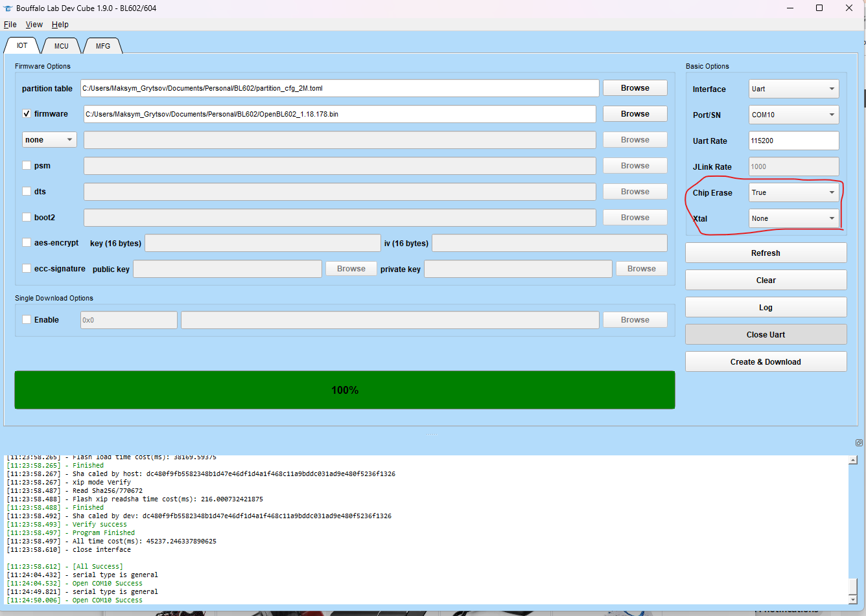Tick Enable under Single Download Options

[27, 320]
